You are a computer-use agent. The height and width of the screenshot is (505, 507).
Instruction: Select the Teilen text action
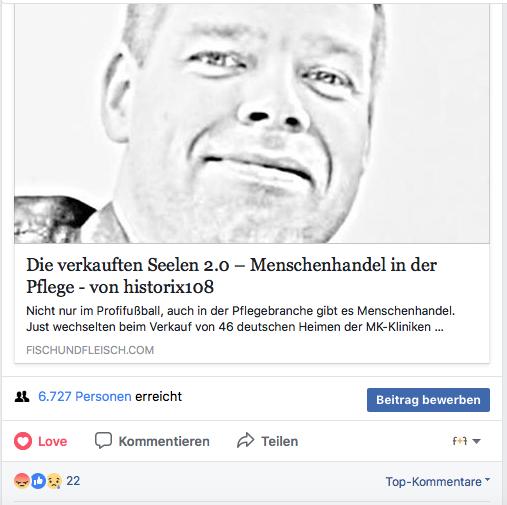pyautogui.click(x=279, y=441)
